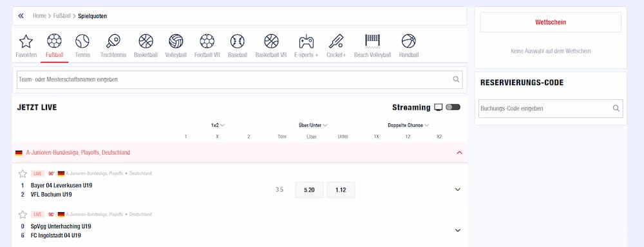The height and width of the screenshot is (247, 644).
Task: Open the Handball sport icon
Action: coord(409,41)
